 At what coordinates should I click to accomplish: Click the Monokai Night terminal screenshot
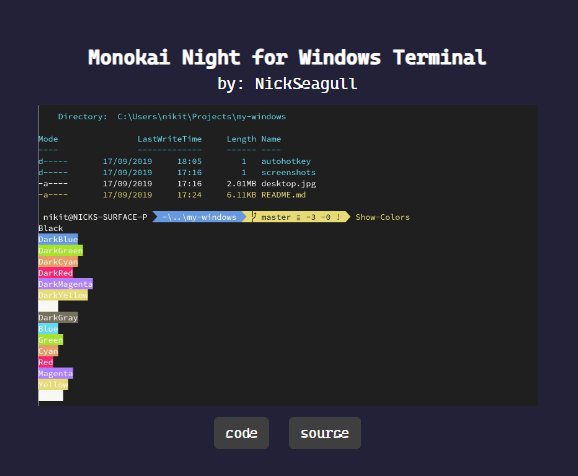tap(288, 256)
